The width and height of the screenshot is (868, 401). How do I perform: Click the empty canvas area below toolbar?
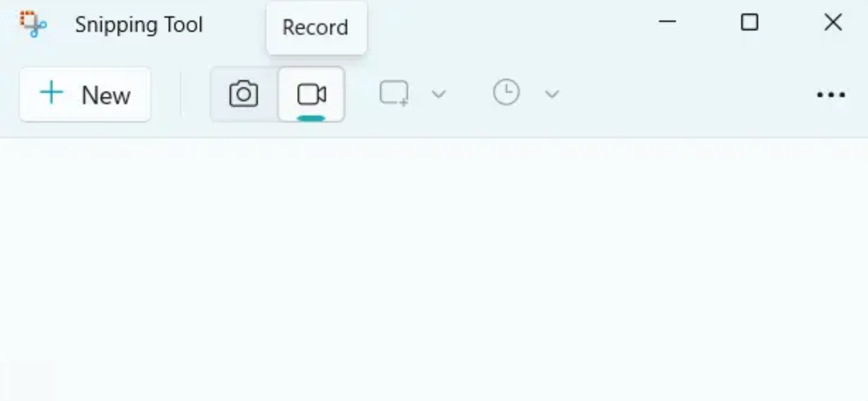tap(434, 269)
